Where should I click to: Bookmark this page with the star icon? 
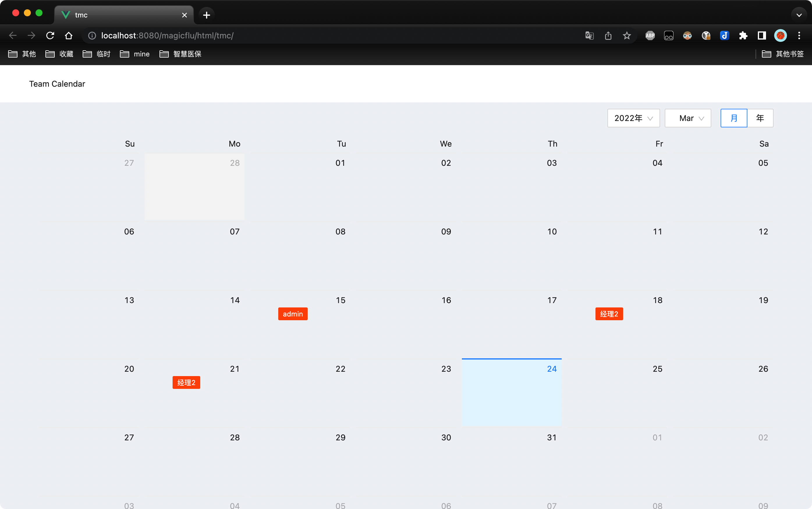point(626,35)
